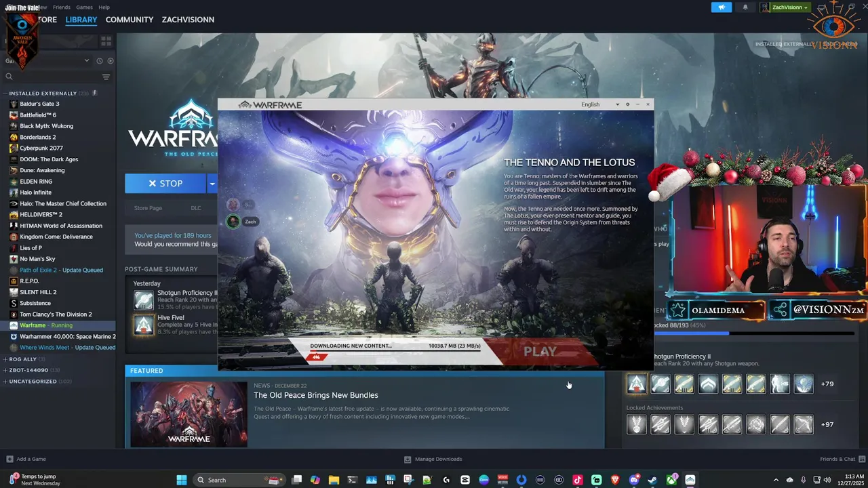Select Cyberpunk 2077 in library list
Viewport: 868px width, 488px height.
(x=41, y=148)
